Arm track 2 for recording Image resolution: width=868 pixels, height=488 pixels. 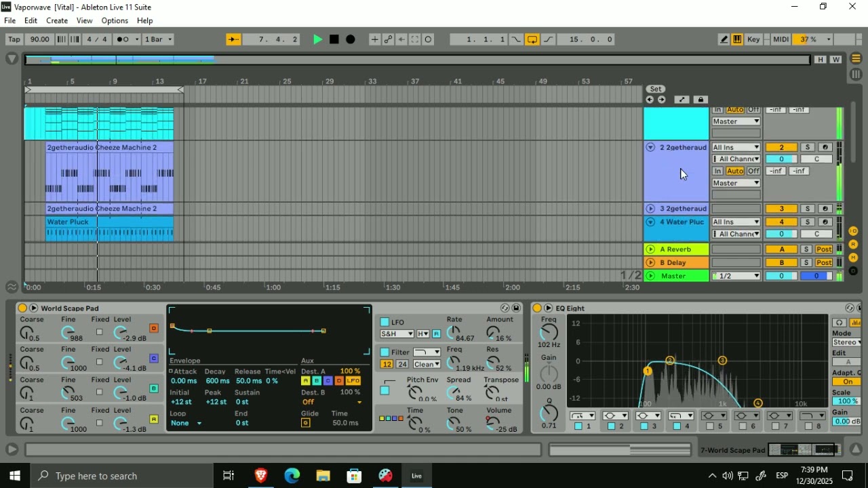[x=825, y=147]
